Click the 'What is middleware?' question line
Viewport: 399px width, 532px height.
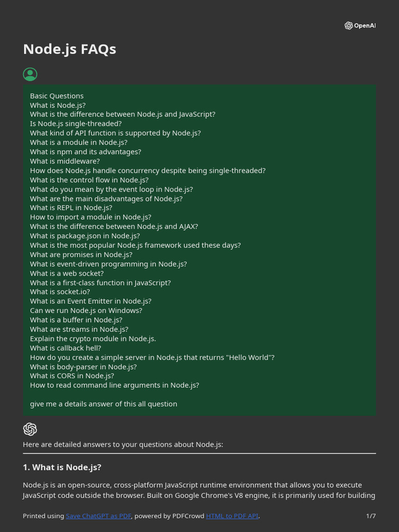point(65,161)
